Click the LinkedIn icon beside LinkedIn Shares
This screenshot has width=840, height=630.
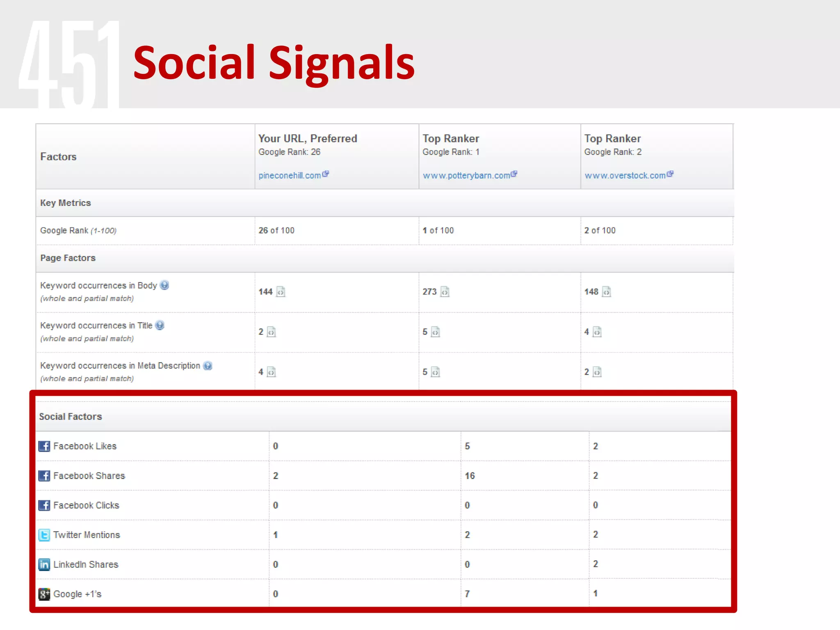click(44, 564)
